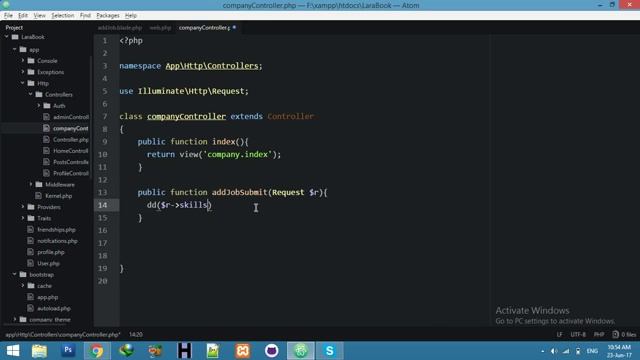The height and width of the screenshot is (360, 640).
Task: Open app.php under bootstrap
Action: click(47, 297)
